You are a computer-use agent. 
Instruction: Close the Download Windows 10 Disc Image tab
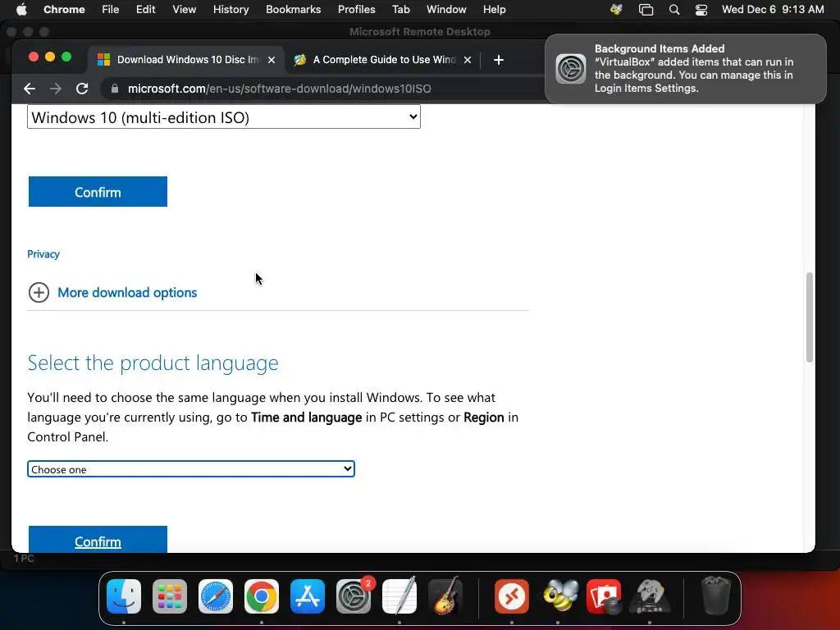coord(272,60)
